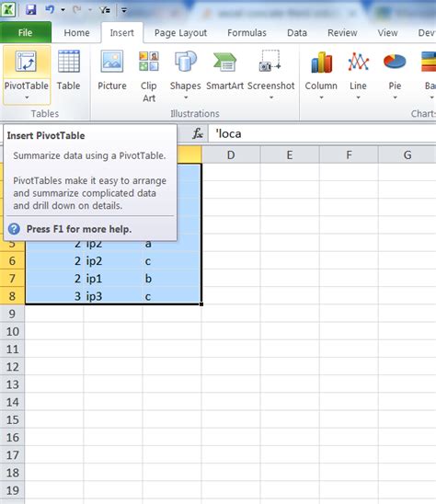Click cell containing ip3 in row 8

pos(113,296)
